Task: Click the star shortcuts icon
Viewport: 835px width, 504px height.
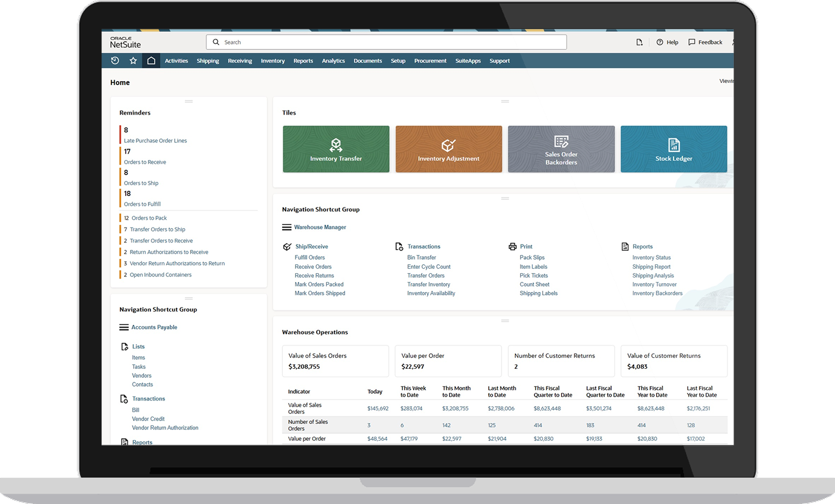Action: click(133, 61)
